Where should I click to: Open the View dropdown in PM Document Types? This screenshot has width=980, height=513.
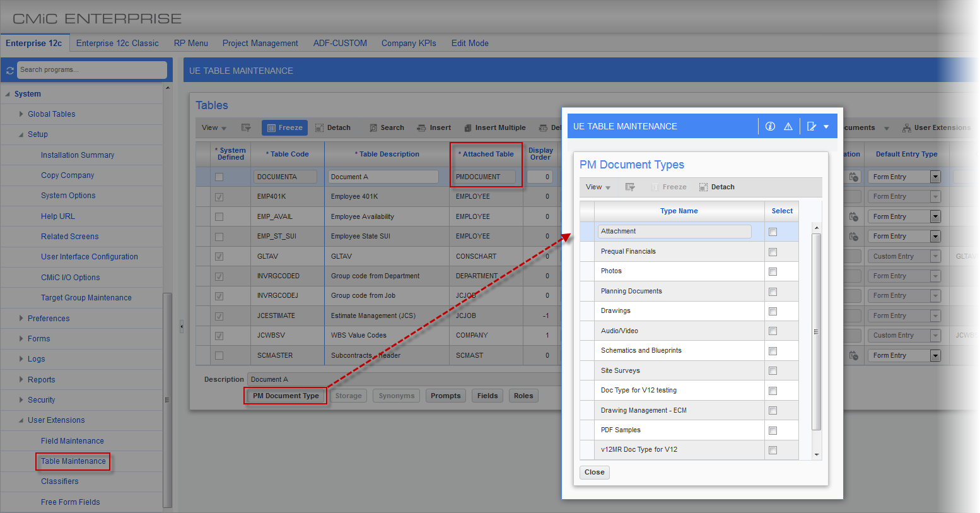(598, 187)
